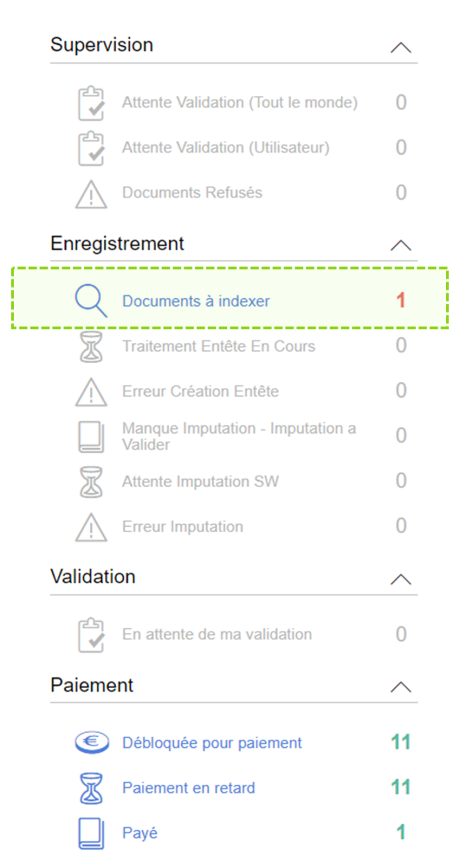
Task: Click the book icon for Manque Imputation
Action: tap(92, 436)
